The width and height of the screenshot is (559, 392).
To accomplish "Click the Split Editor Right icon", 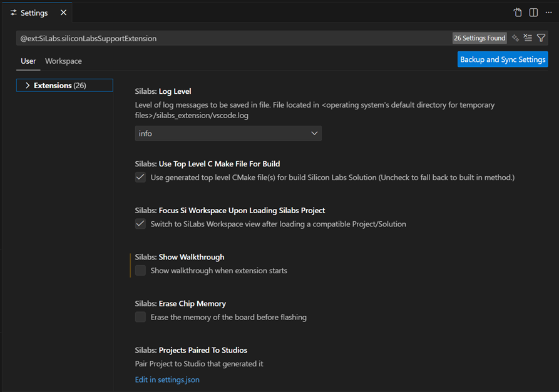I will click(533, 13).
